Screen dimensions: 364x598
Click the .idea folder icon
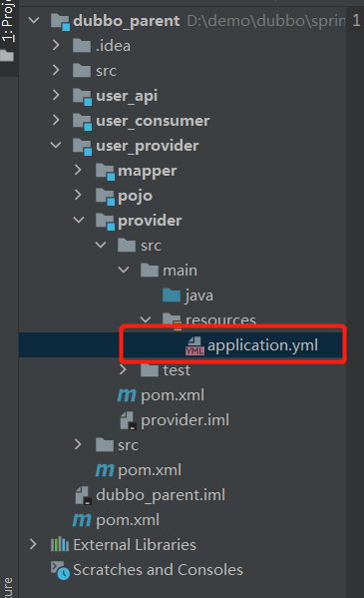tap(82, 46)
